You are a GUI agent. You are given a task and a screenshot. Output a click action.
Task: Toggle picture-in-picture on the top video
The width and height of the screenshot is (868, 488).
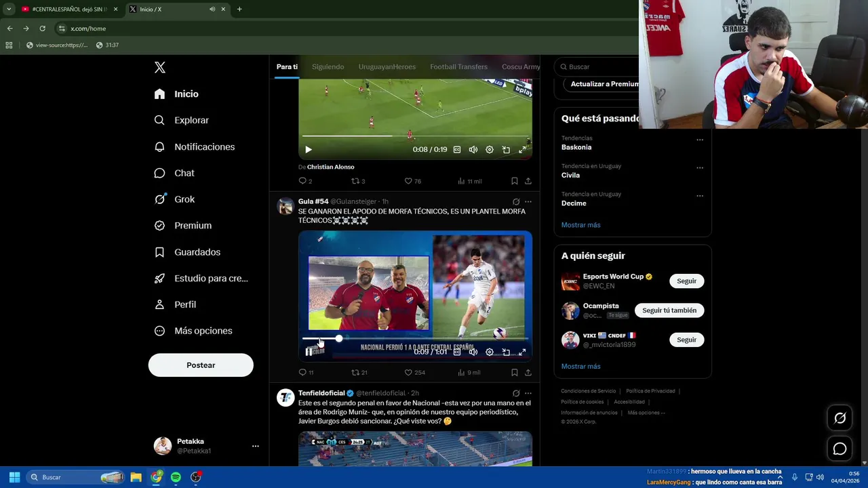click(506, 150)
